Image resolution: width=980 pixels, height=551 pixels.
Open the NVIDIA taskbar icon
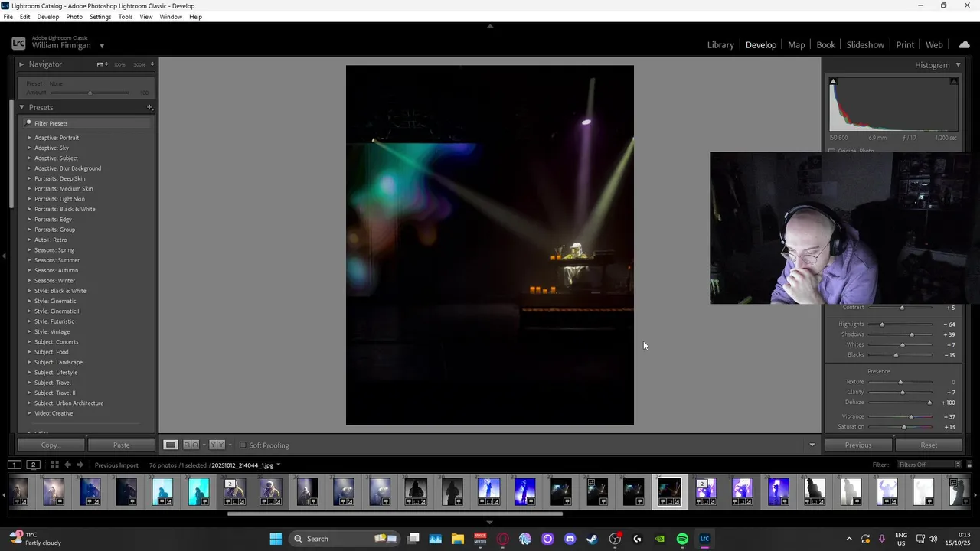660,539
